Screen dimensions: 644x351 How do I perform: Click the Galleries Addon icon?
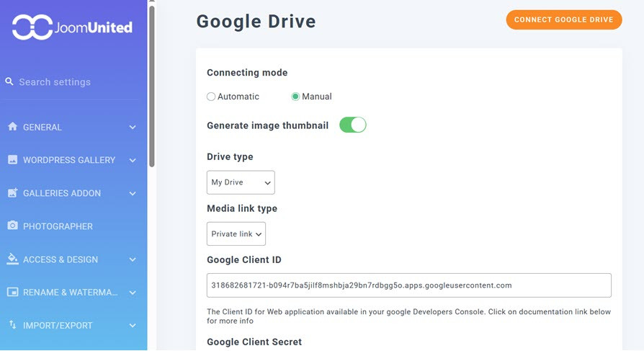(x=12, y=193)
